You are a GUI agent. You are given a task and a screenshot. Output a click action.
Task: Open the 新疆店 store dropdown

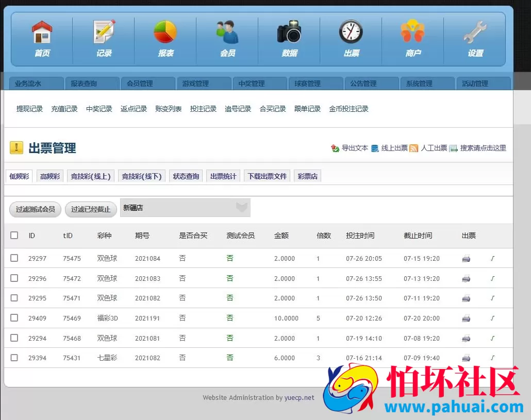pos(185,207)
